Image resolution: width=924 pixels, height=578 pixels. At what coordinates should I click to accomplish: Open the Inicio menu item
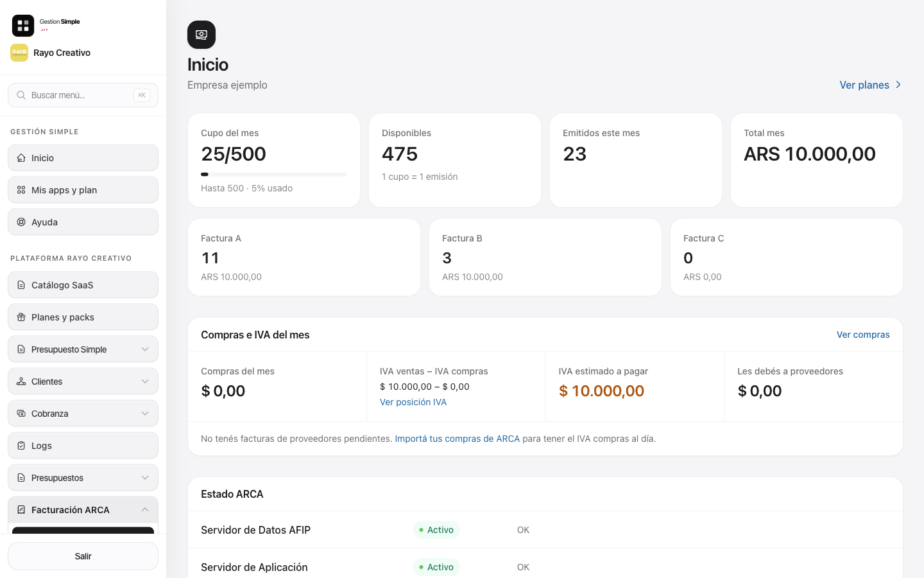tap(83, 158)
